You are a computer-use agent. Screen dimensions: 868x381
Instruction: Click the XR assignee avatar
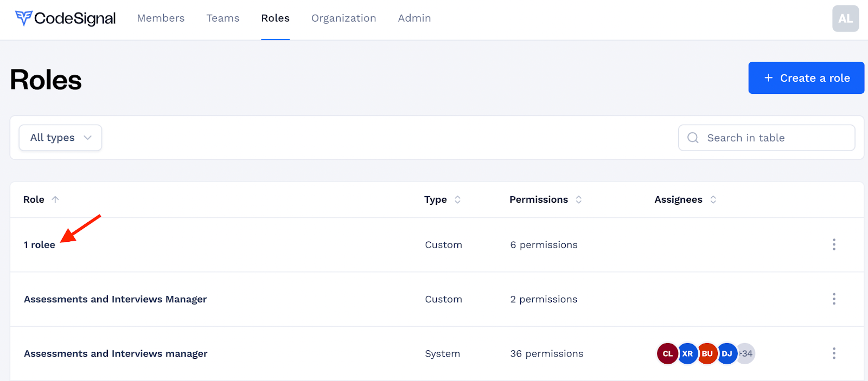coord(687,353)
